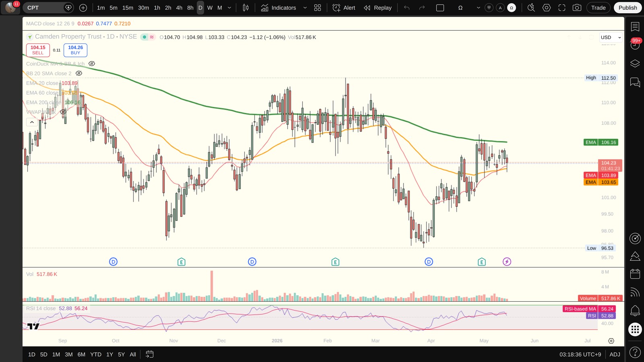644x362 pixels.
Task: Open help center question icon
Action: [635, 353]
